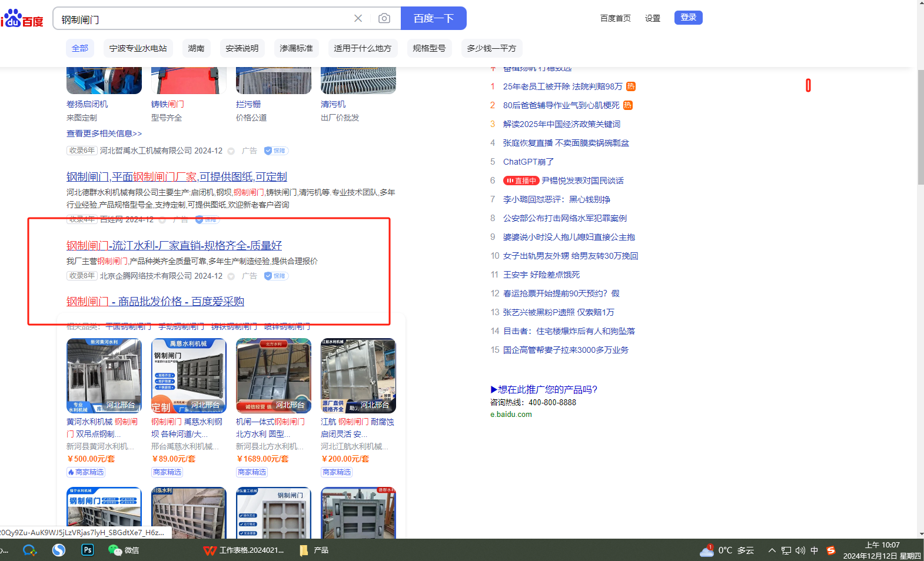Select the 宁波专业水电站 filter tab
Screen dimensions: 924x561
[138, 48]
